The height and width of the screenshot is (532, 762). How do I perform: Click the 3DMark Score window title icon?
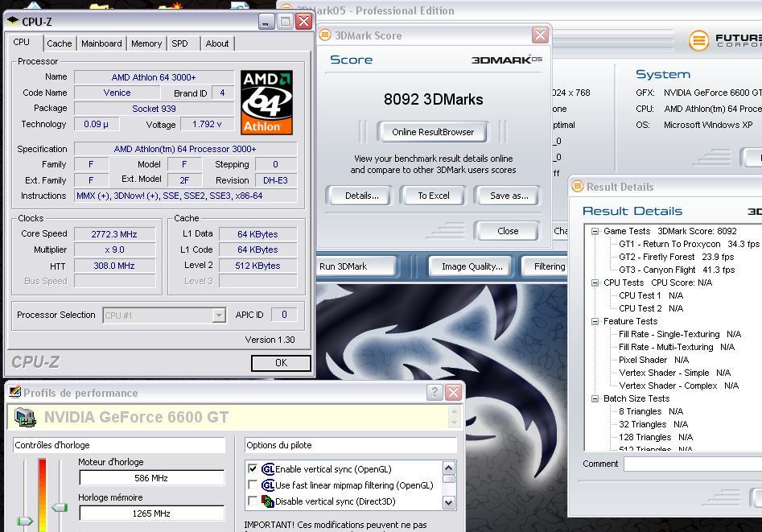324,35
